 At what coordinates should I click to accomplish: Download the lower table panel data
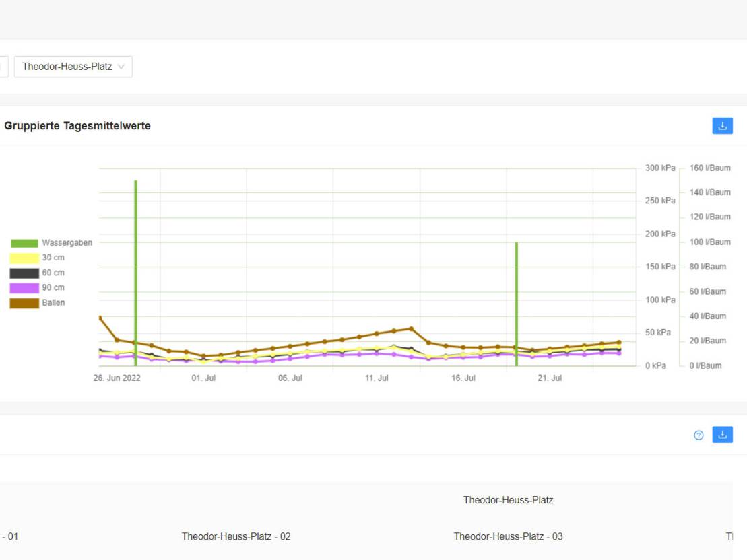coord(722,435)
